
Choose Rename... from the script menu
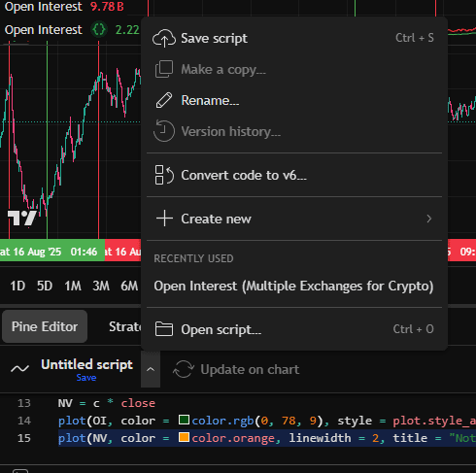[294, 100]
